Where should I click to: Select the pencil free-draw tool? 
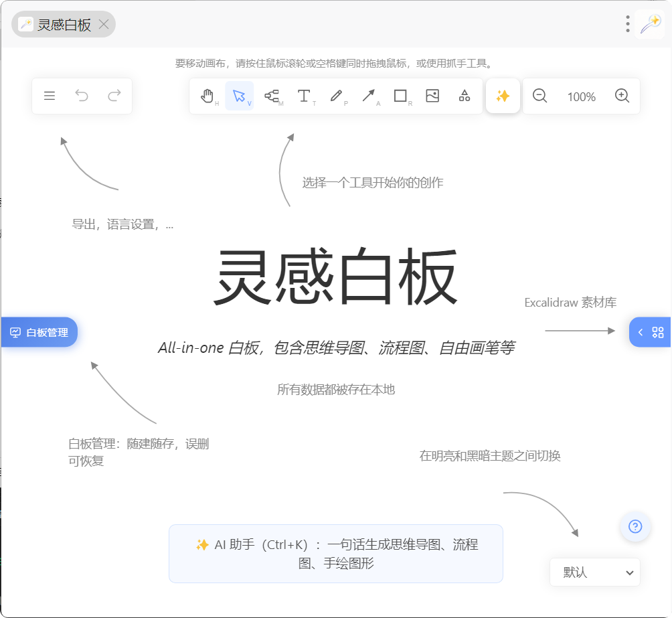coord(337,96)
